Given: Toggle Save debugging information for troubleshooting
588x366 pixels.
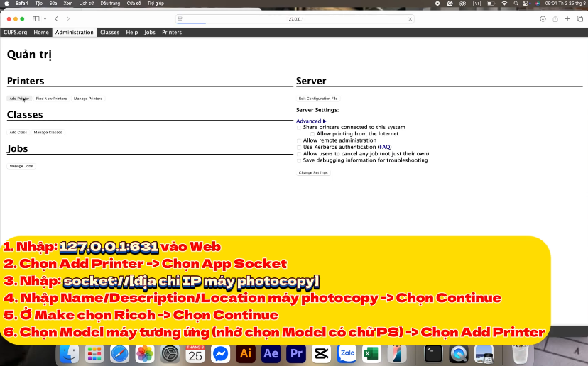Looking at the screenshot, I should coord(299,160).
